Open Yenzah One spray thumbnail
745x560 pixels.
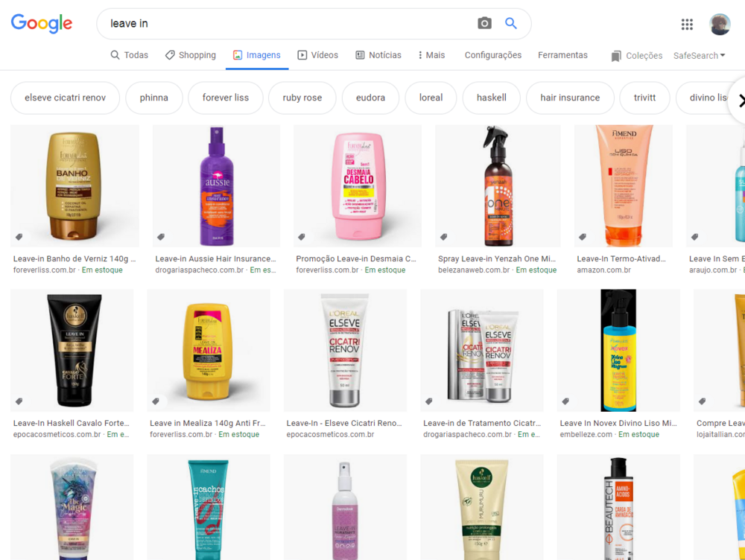click(498, 185)
